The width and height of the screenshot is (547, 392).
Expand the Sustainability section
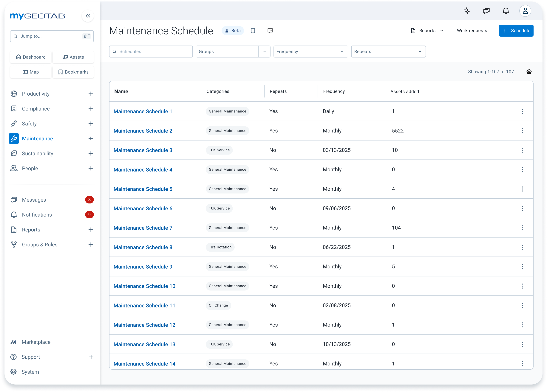pos(91,153)
